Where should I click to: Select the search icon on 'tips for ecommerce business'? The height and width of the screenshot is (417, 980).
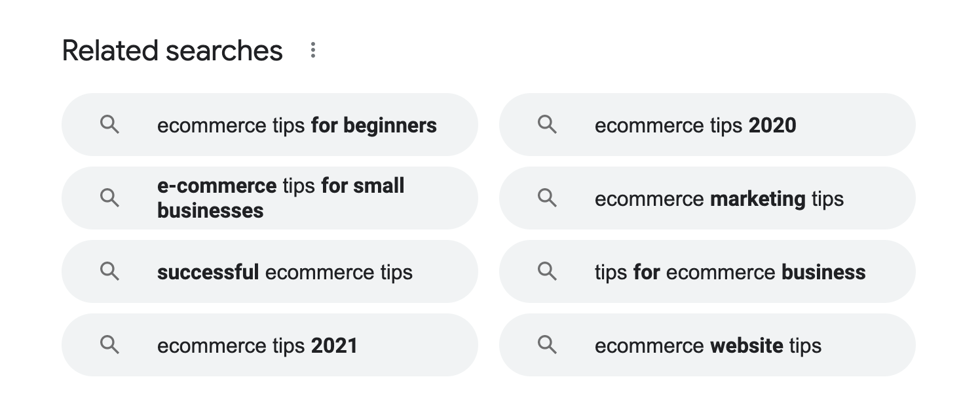coord(547,271)
